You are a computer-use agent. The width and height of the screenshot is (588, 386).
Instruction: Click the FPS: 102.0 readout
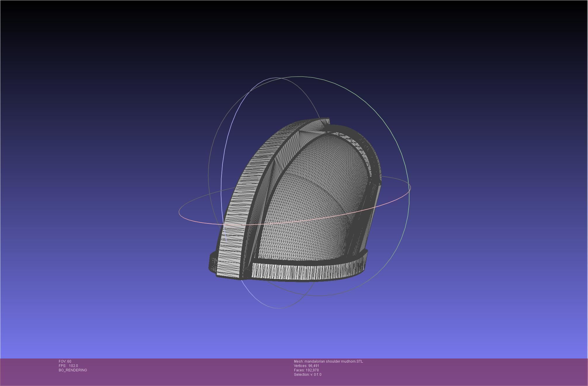tap(68, 366)
